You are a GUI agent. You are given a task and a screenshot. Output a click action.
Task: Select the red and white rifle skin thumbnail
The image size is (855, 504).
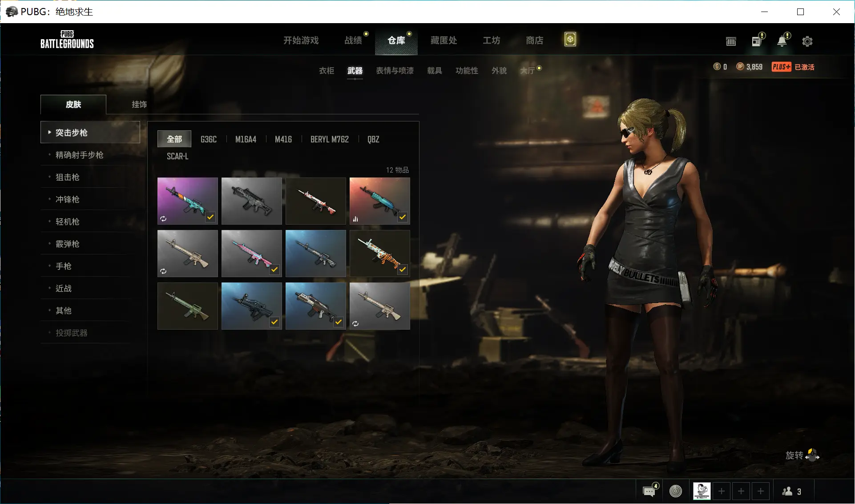pos(316,201)
